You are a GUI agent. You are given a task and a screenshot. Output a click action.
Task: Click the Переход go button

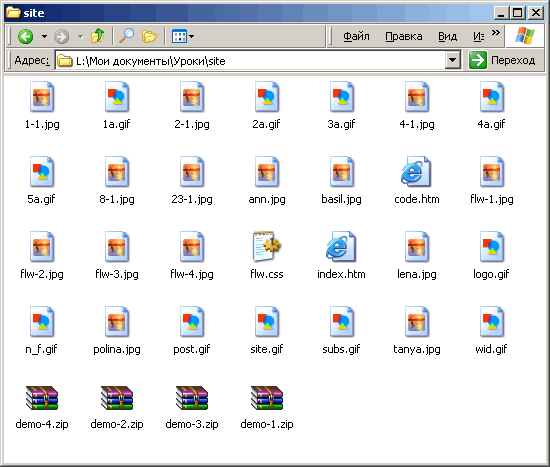pos(502,60)
